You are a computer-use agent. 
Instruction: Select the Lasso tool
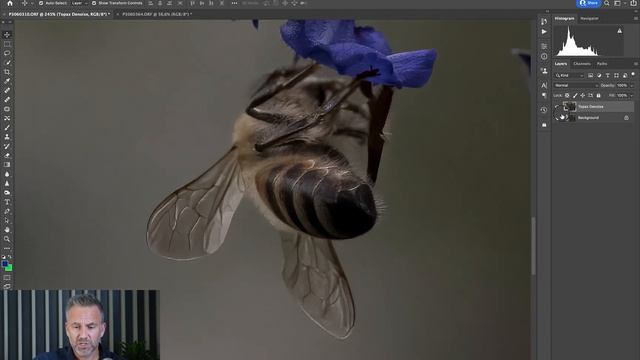point(7,53)
